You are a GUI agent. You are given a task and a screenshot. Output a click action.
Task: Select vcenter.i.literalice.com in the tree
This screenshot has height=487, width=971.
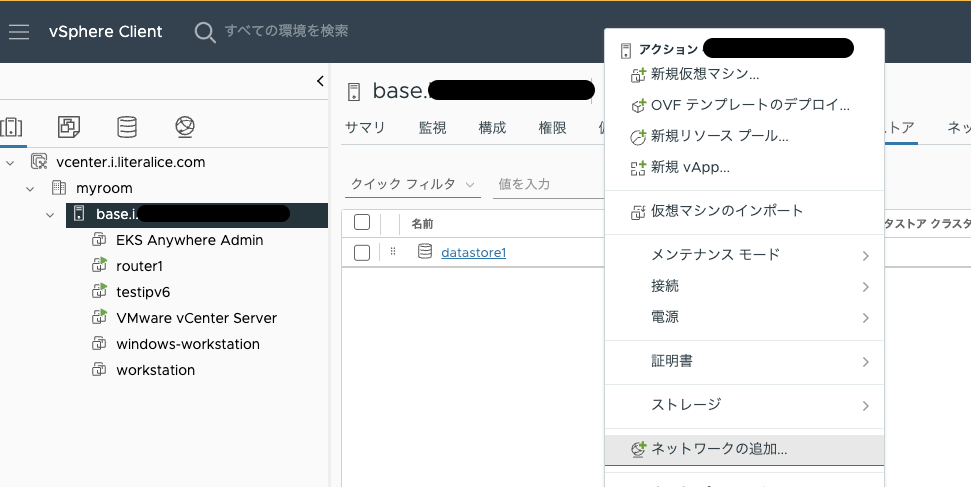pyautogui.click(x=131, y=162)
